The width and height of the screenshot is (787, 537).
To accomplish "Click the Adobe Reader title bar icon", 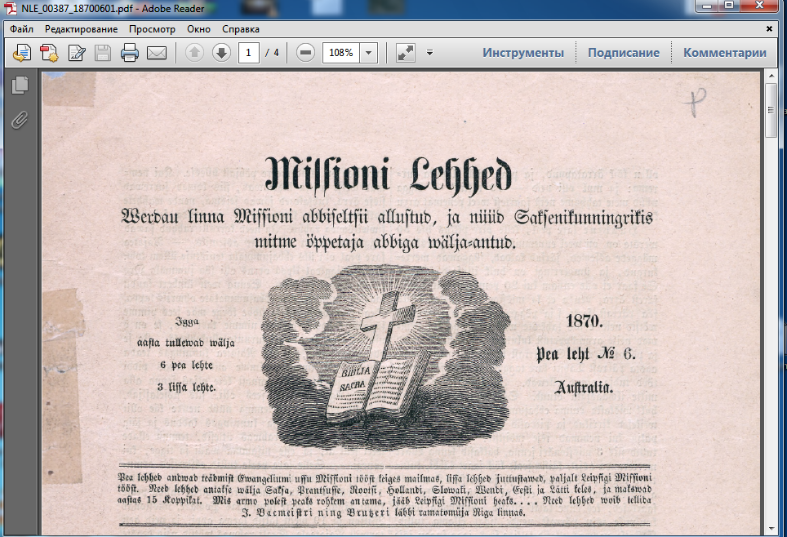I will [x=11, y=8].
